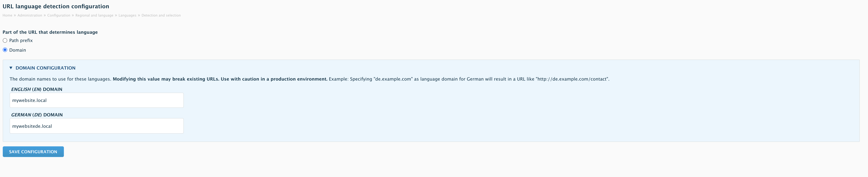Open the Languages breadcrumb link

click(127, 15)
